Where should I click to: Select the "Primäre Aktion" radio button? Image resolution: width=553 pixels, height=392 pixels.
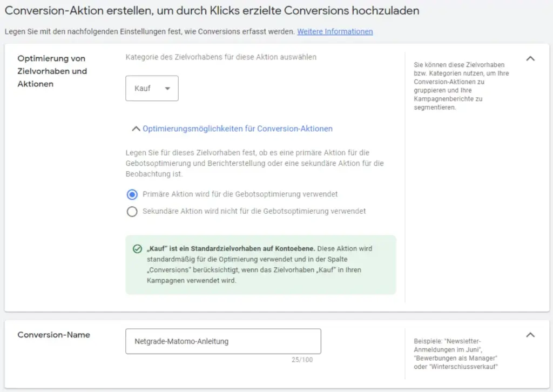coord(132,194)
